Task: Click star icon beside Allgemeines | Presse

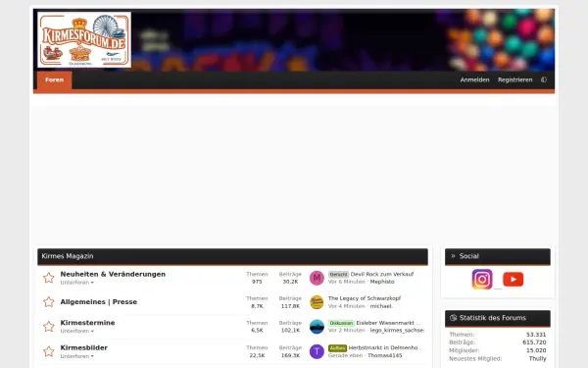Action: point(49,302)
